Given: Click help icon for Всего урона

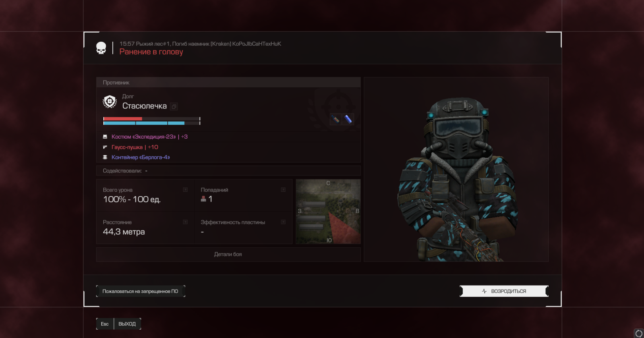Looking at the screenshot, I should tap(185, 190).
